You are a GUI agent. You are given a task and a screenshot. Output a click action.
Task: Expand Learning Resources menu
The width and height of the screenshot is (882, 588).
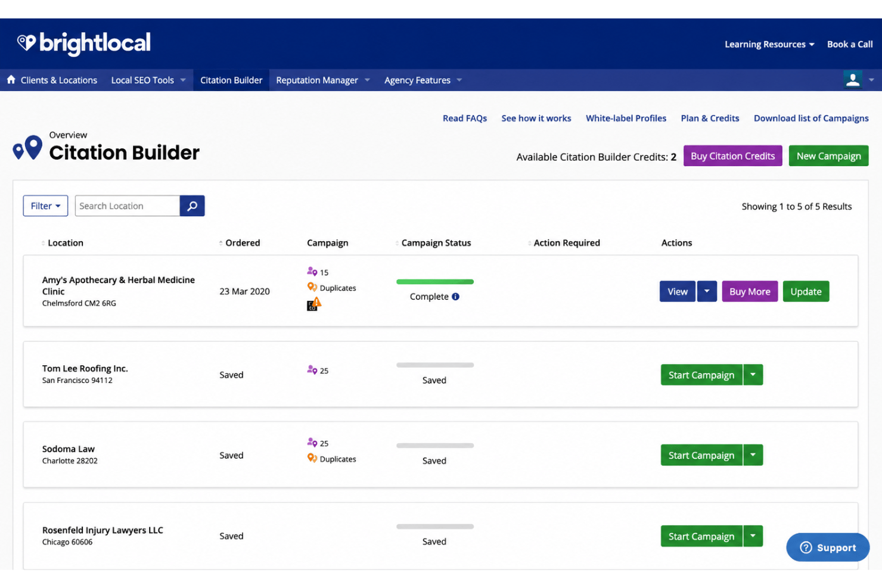[x=769, y=44]
